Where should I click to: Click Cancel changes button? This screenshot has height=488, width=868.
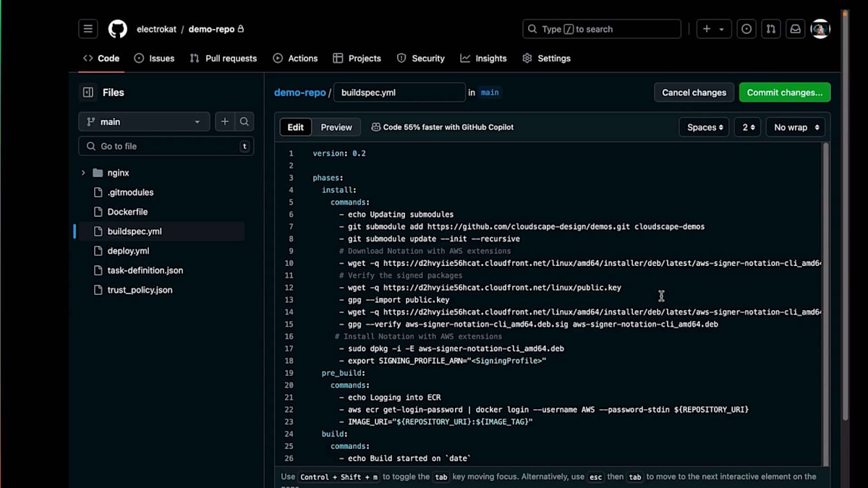click(694, 93)
